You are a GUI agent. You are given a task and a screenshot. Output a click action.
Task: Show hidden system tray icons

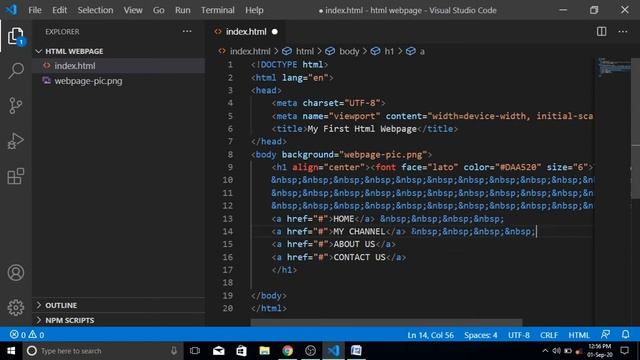click(545, 351)
